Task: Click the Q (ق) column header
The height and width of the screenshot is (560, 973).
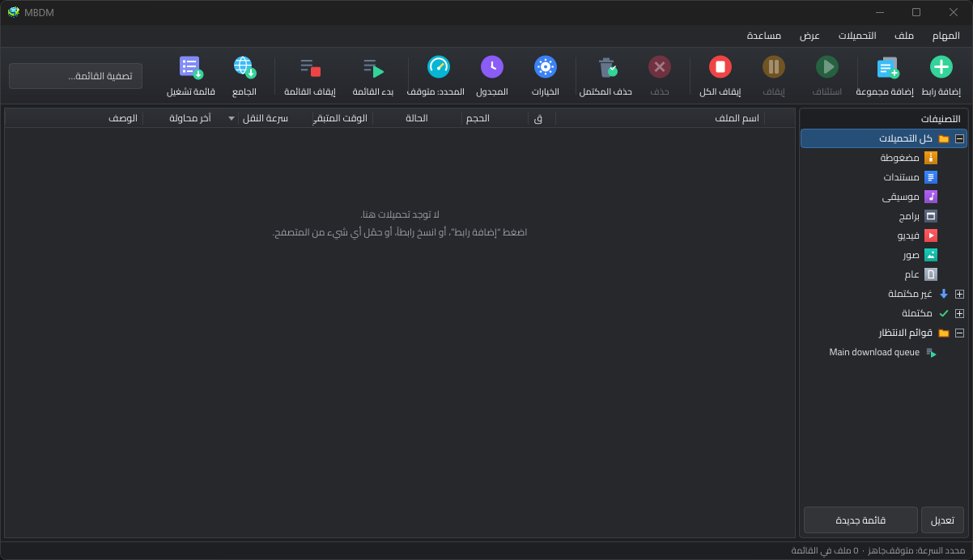Action: click(x=542, y=118)
